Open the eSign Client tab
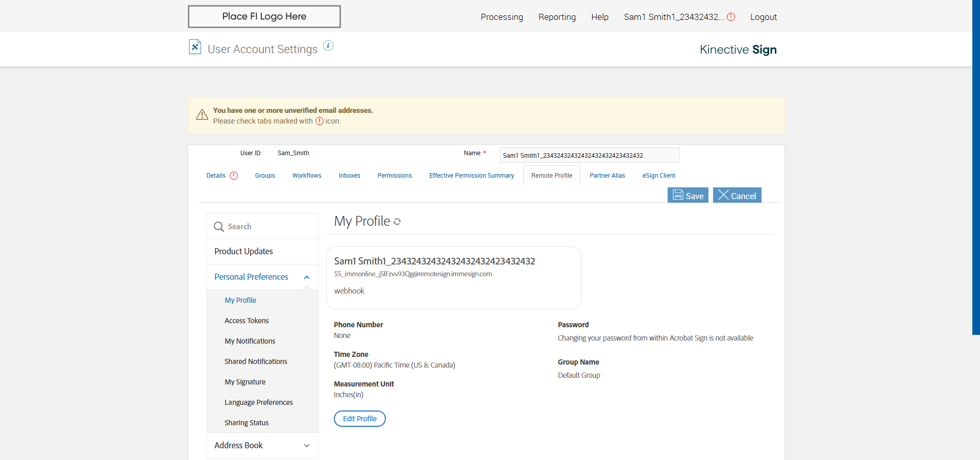 pos(658,176)
